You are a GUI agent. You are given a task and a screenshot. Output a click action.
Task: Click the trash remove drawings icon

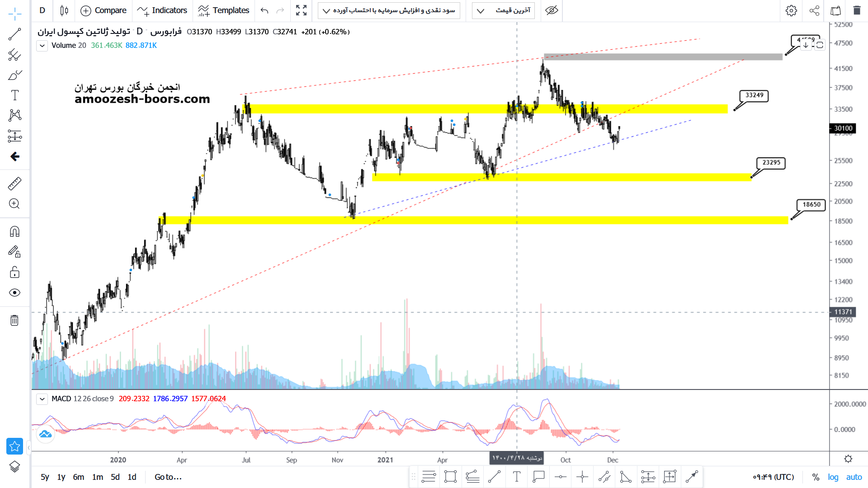coord(14,320)
